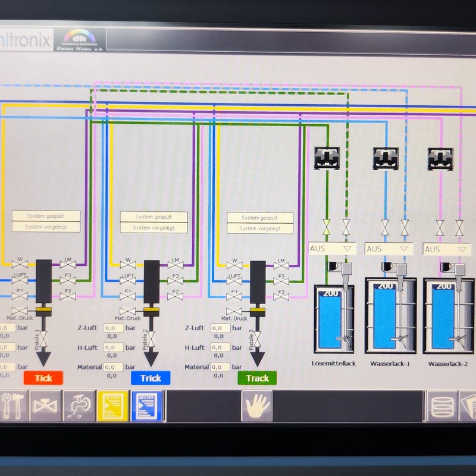Click the pump icon above Wasserlack-1

tap(386, 158)
